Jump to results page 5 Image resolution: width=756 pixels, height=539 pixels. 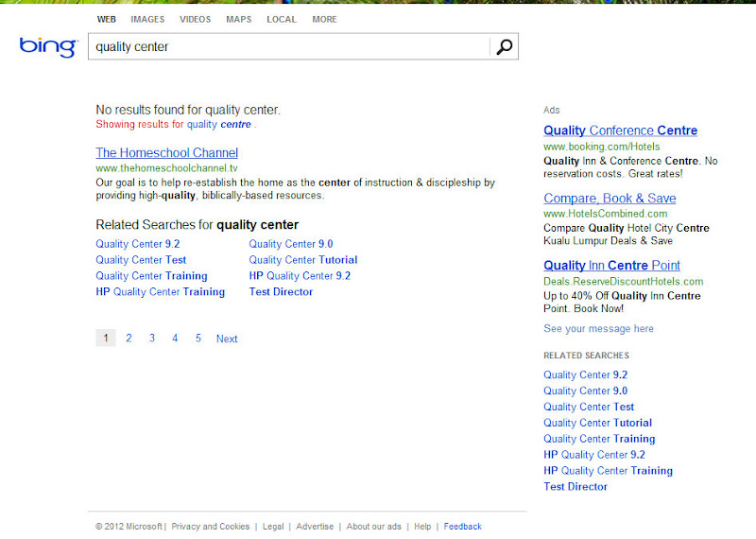click(x=198, y=339)
